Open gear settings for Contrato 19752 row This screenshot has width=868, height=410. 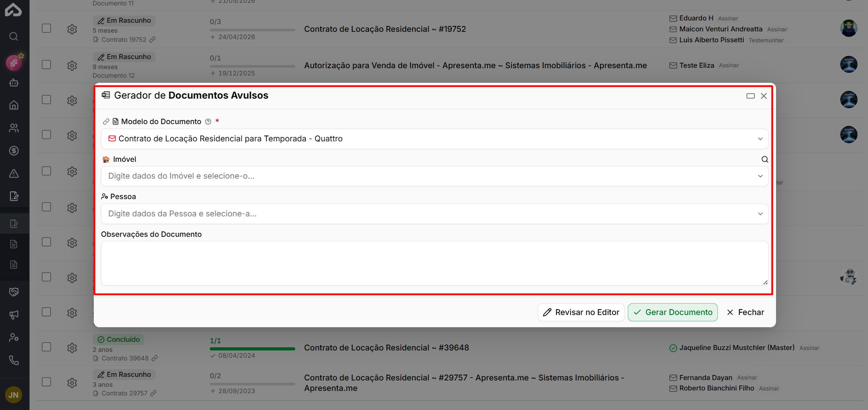click(72, 29)
